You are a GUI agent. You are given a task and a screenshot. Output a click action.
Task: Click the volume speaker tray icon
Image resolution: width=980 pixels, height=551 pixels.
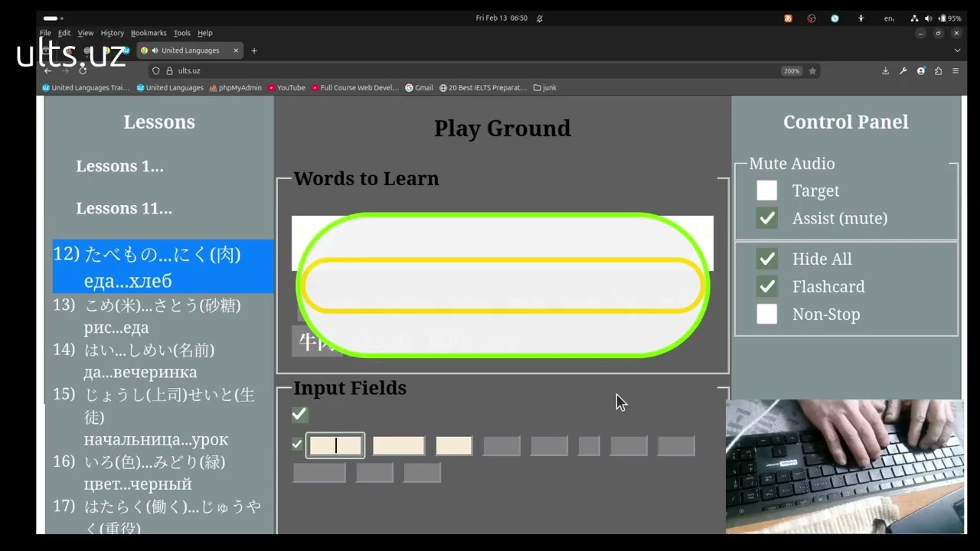click(928, 18)
